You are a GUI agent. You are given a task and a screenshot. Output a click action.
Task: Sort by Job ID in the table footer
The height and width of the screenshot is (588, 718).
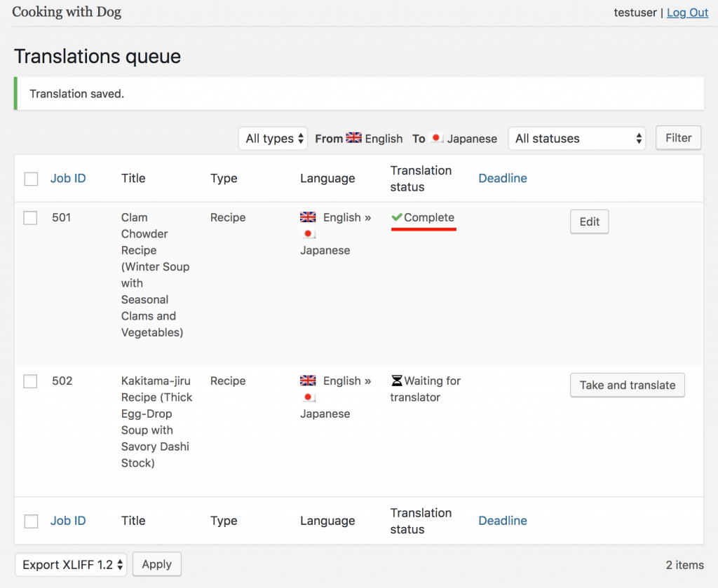click(x=68, y=520)
